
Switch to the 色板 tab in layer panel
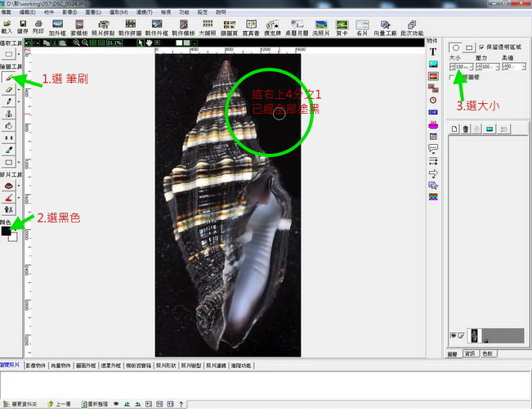pos(489,354)
